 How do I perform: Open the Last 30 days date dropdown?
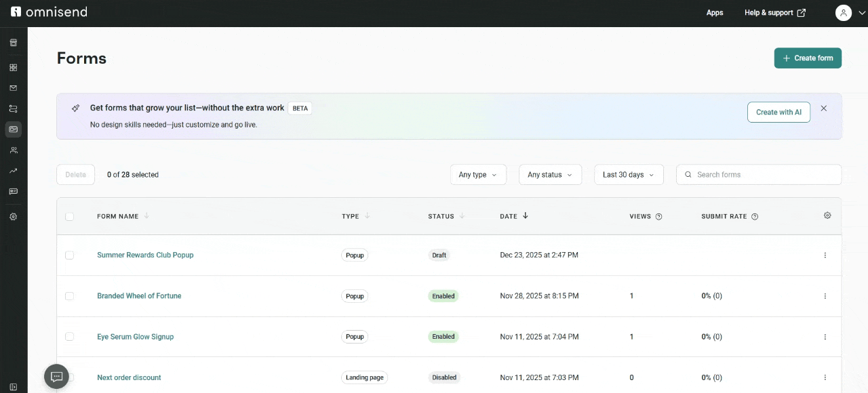(629, 175)
